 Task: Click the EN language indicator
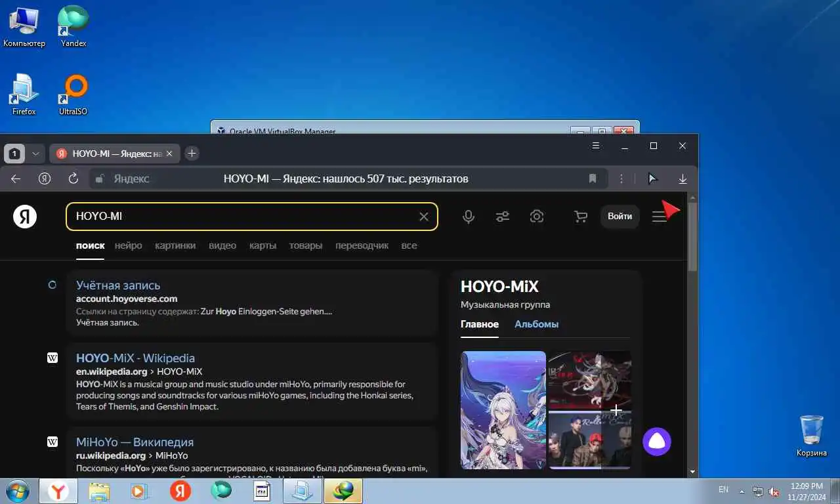723,490
